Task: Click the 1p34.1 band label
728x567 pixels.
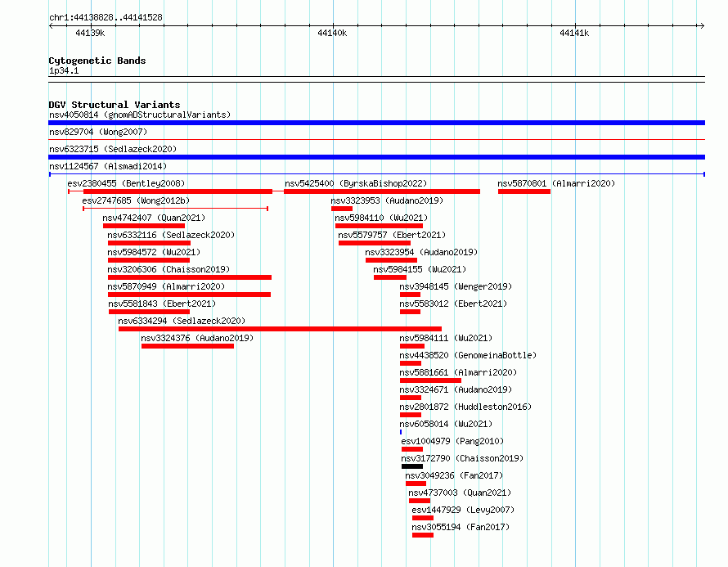Action: [x=64, y=70]
